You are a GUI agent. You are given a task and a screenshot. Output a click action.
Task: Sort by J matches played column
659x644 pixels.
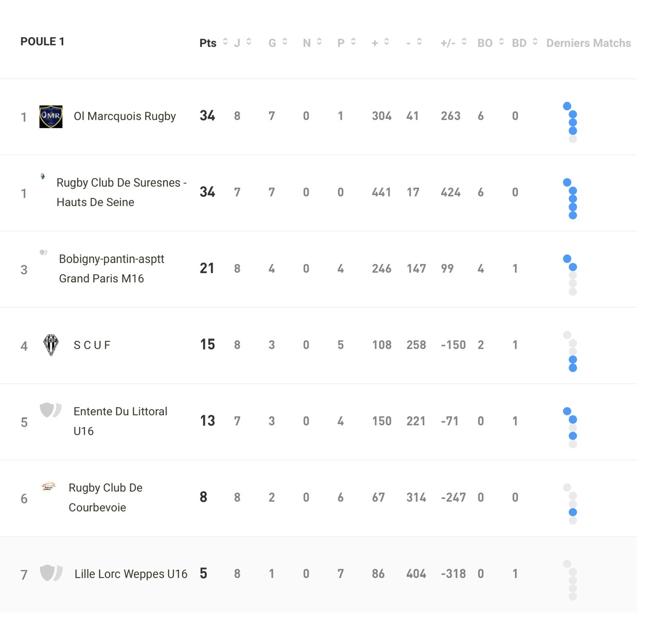tap(249, 42)
